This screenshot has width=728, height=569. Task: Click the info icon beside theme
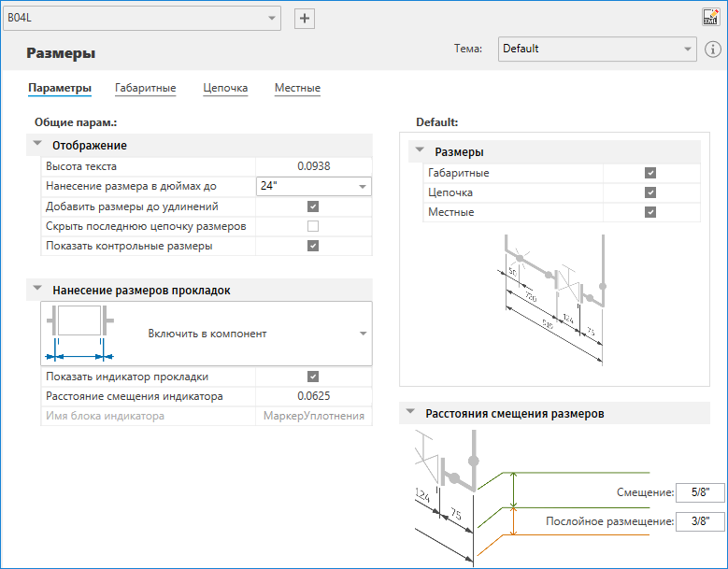tap(713, 50)
